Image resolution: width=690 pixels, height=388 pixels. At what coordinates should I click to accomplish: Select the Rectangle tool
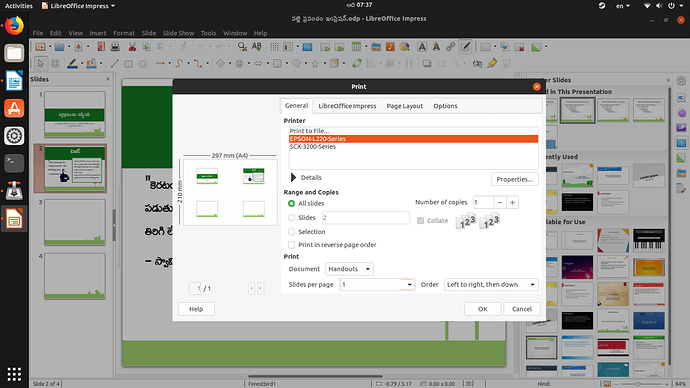click(128, 64)
